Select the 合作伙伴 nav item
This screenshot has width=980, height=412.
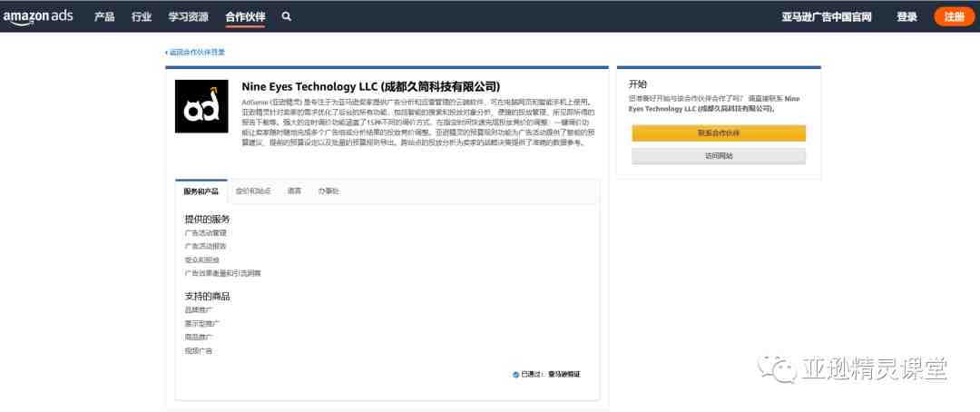click(x=245, y=17)
